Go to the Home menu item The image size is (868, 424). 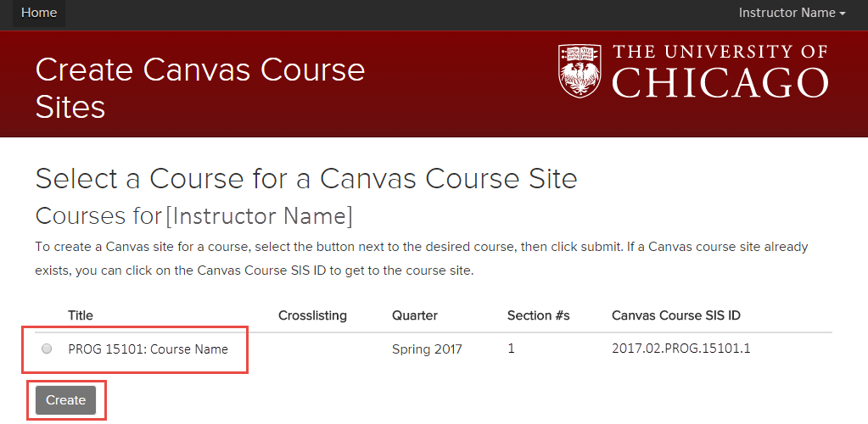pyautogui.click(x=39, y=13)
